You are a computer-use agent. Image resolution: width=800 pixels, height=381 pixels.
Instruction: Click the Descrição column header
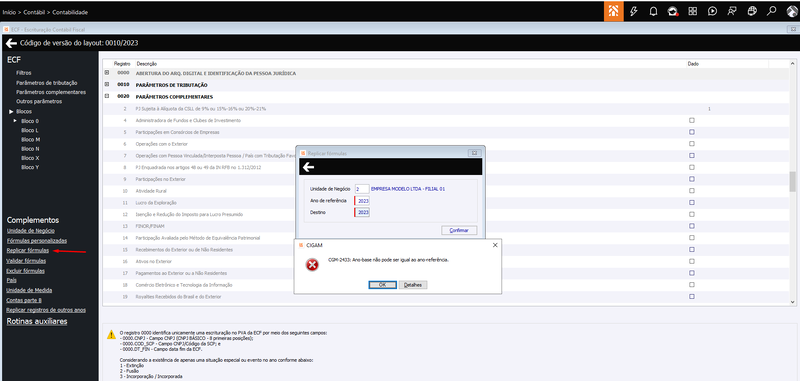tap(146, 64)
